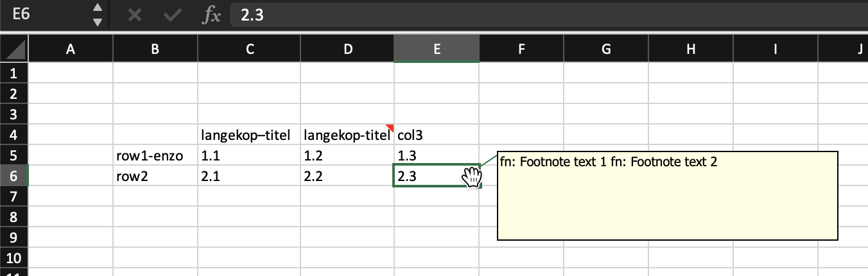Click the formula bar field containing 2.3
The width and height of the screenshot is (868, 276).
click(x=549, y=15)
